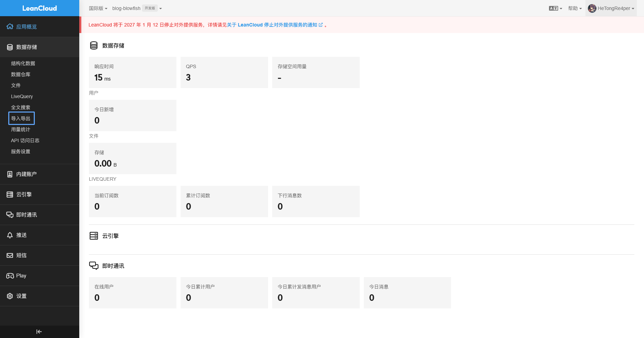
Task: Click the database icon for 数据存储 in sidebar
Action: coord(10,47)
